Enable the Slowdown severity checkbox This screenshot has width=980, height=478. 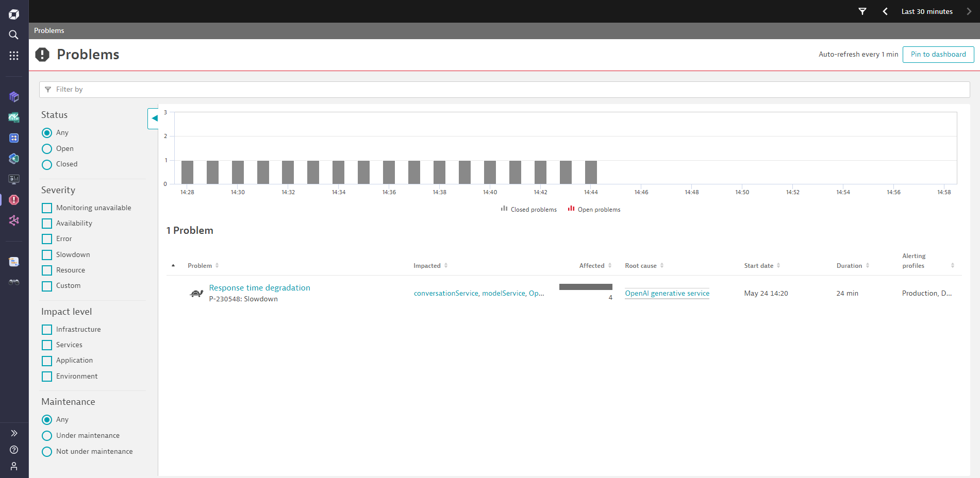tap(47, 254)
